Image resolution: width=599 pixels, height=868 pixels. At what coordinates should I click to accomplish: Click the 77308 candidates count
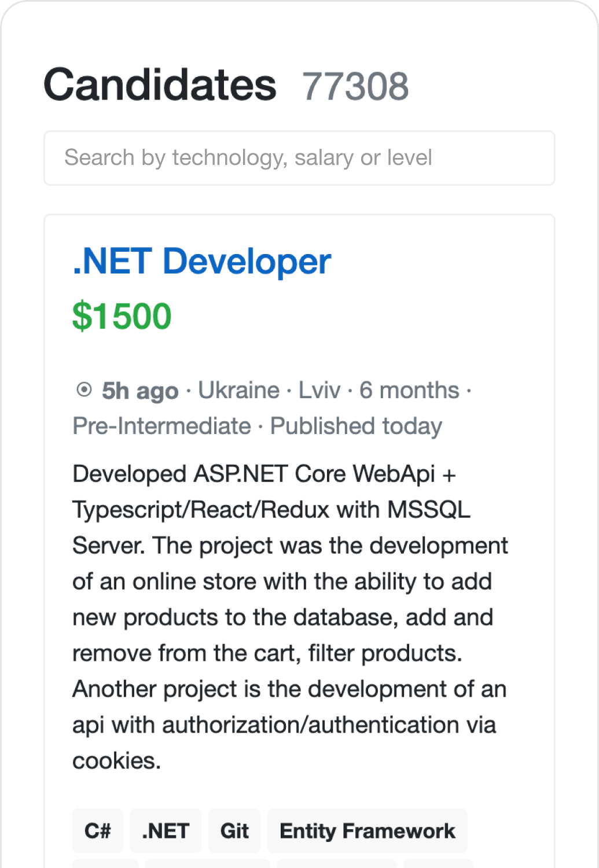coord(355,87)
